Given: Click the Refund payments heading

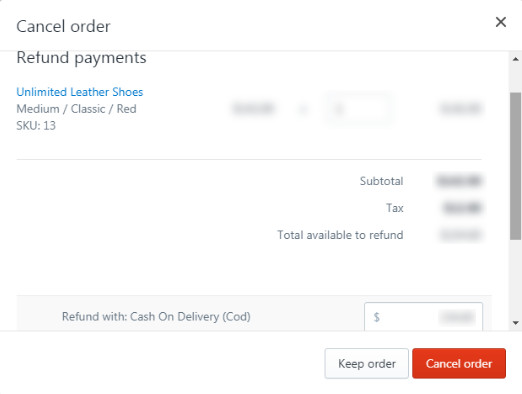Looking at the screenshot, I should click(x=81, y=58).
